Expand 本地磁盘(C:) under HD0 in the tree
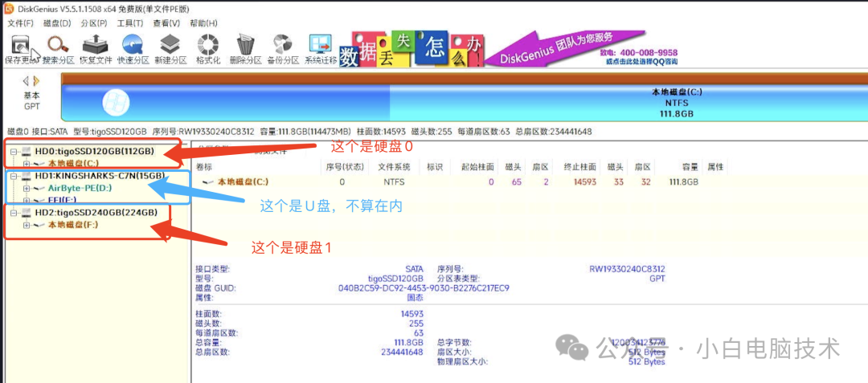 pos(26,164)
